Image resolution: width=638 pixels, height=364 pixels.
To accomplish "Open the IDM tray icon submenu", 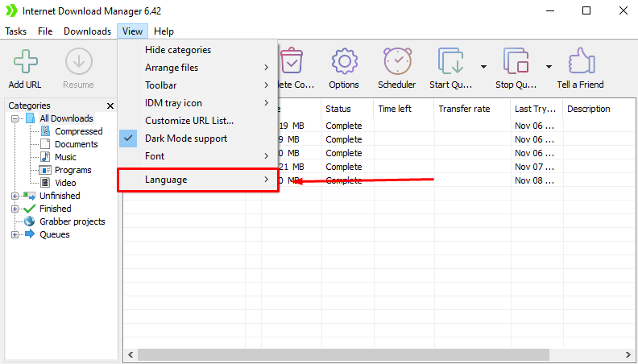I will (x=197, y=103).
